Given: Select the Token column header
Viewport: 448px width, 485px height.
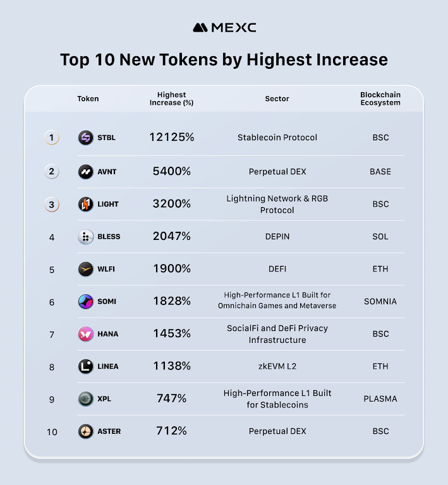Looking at the screenshot, I should (88, 99).
